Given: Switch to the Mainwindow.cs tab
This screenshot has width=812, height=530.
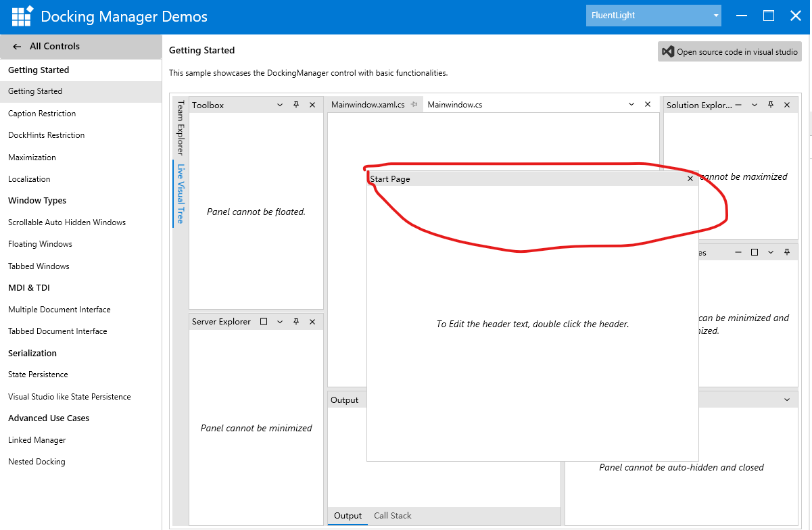Looking at the screenshot, I should point(454,105).
